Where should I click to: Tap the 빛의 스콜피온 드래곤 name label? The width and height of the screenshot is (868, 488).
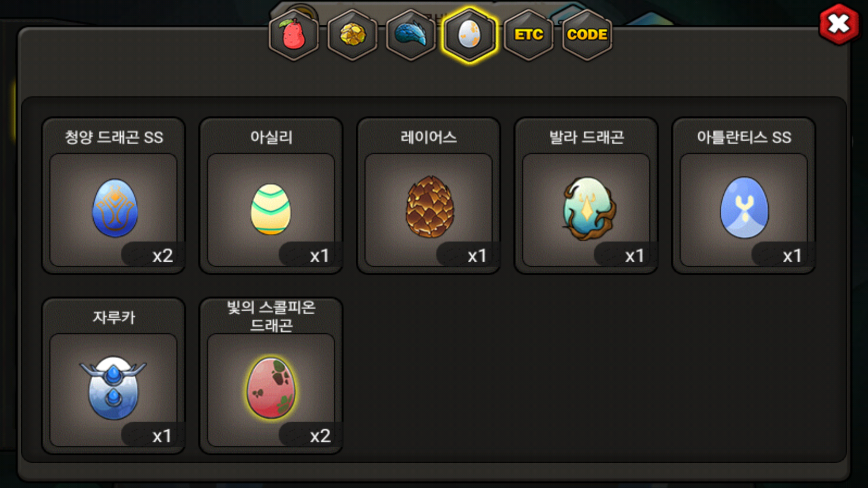click(x=271, y=316)
